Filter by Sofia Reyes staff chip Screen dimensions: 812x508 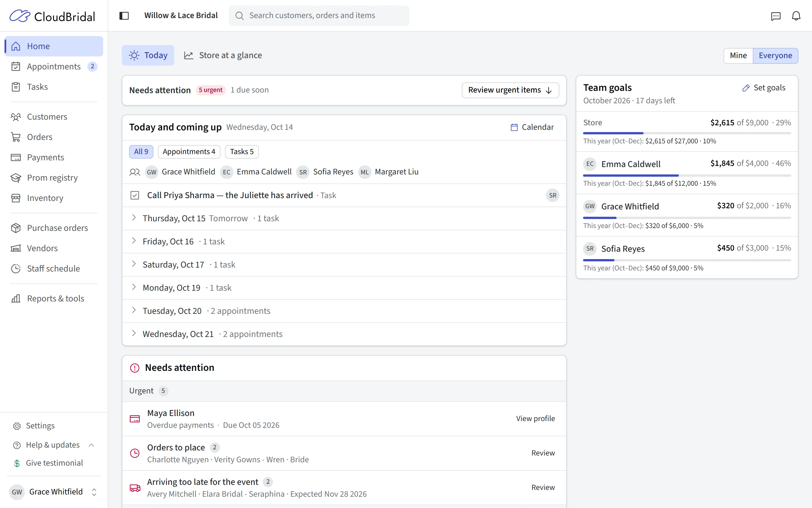tap(325, 172)
